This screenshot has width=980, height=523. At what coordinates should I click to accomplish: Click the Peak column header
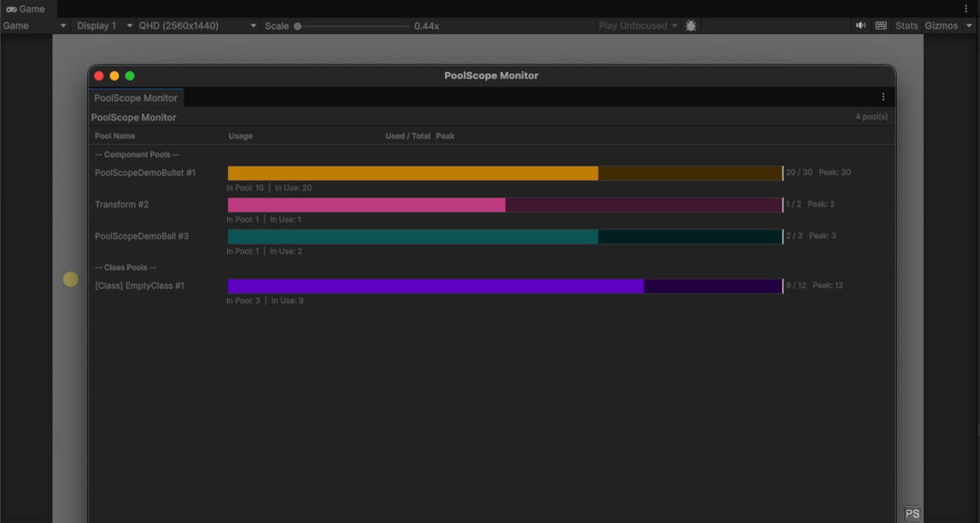[445, 136]
